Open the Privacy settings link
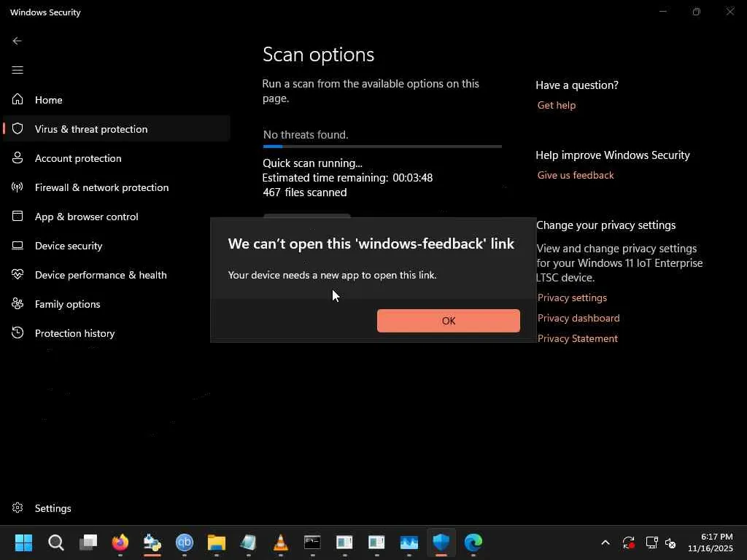The image size is (747, 560). click(572, 297)
